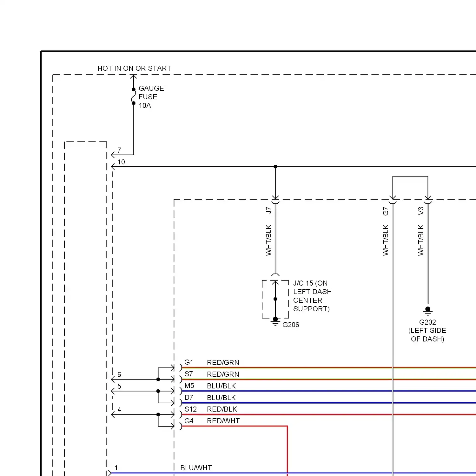The height and width of the screenshot is (476, 476).
Task: Select BLU/BLK label next to M5
Action: point(221,386)
